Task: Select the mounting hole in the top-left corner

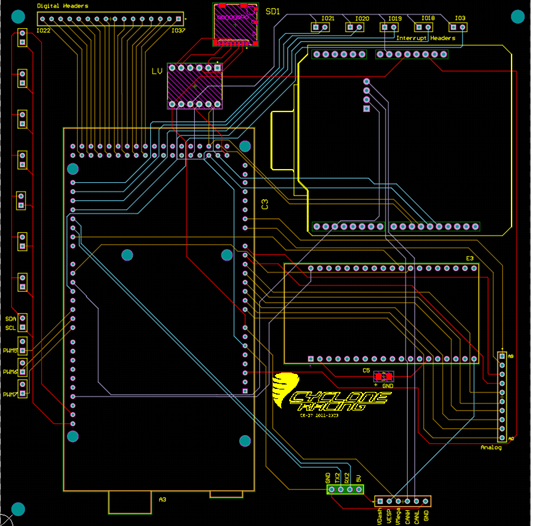Action: [x=18, y=16]
